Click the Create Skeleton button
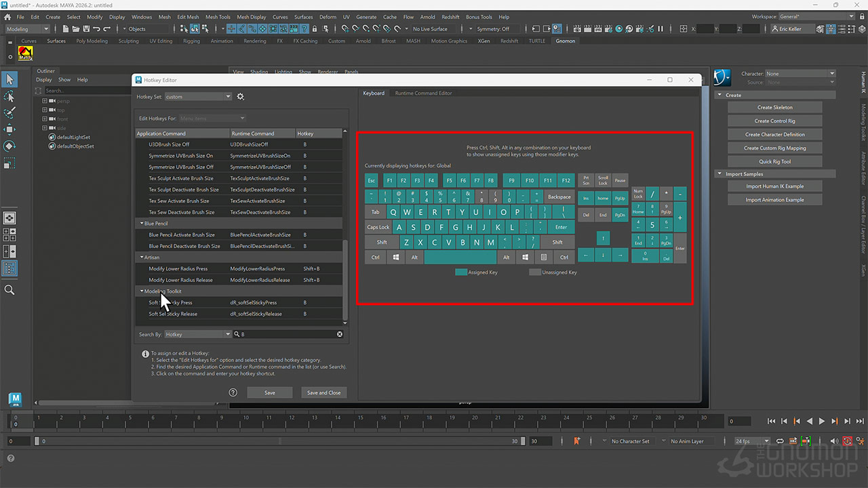The height and width of the screenshot is (488, 868). click(x=774, y=107)
